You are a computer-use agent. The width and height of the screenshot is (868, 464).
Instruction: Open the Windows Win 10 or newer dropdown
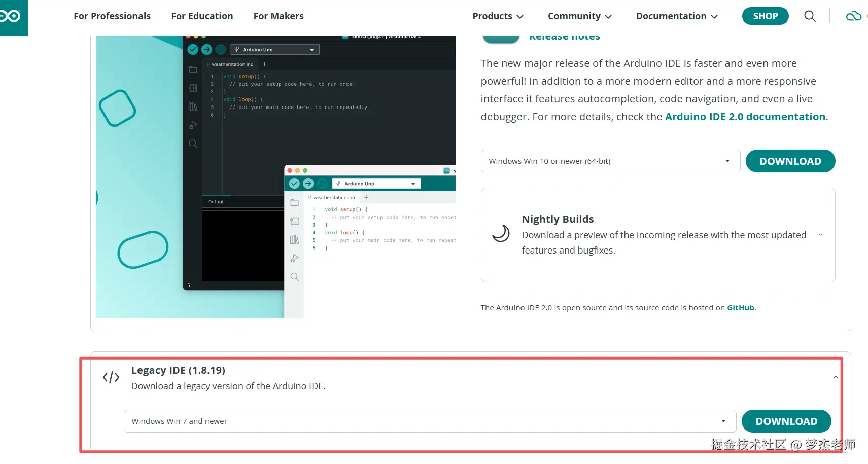(610, 161)
